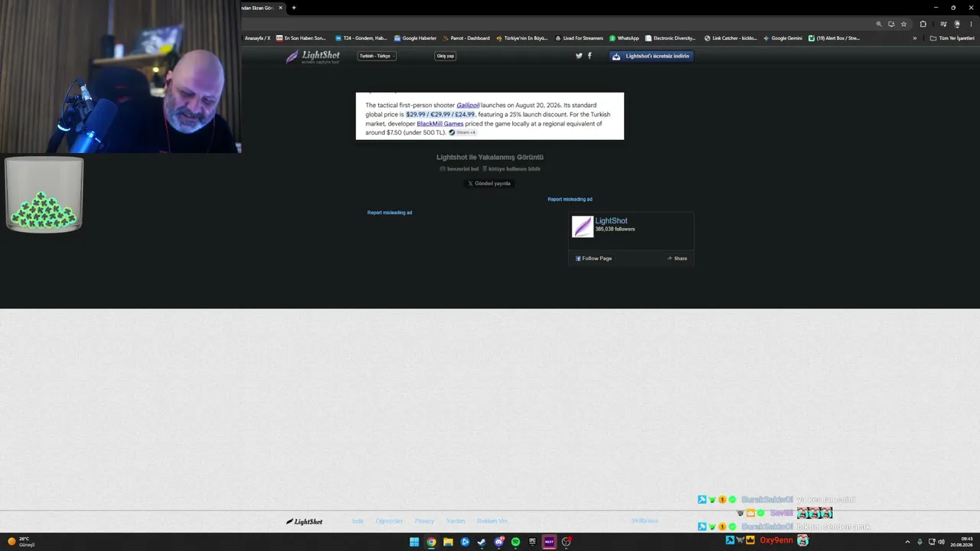Click the footer LightShot logo
Viewport: 980px width, 551px height.
click(305, 521)
